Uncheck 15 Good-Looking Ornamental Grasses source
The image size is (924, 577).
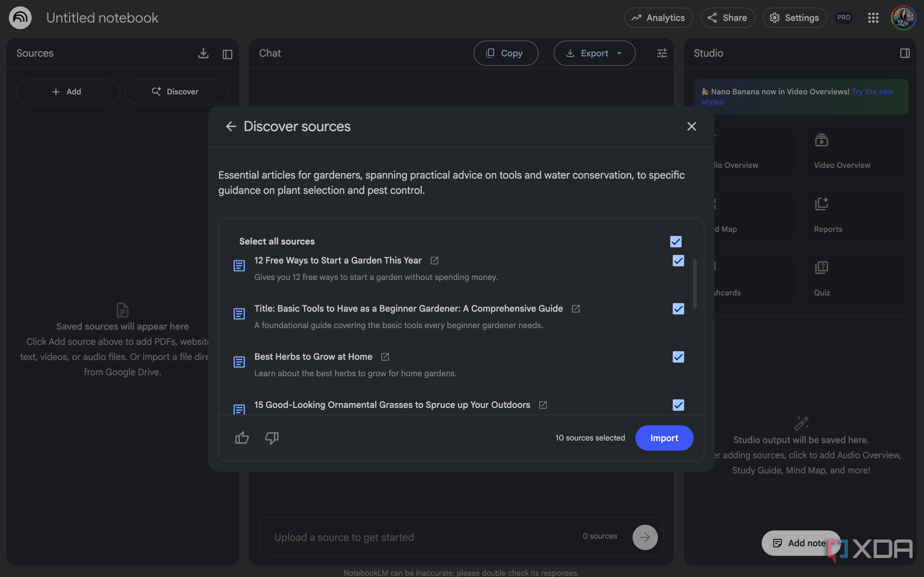(x=678, y=405)
